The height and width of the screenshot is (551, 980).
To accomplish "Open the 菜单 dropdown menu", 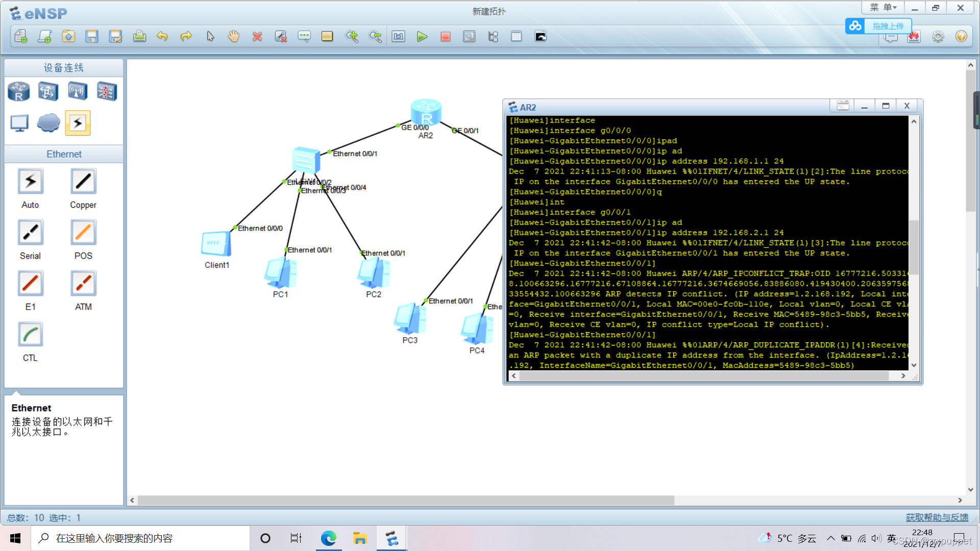I will [x=884, y=8].
